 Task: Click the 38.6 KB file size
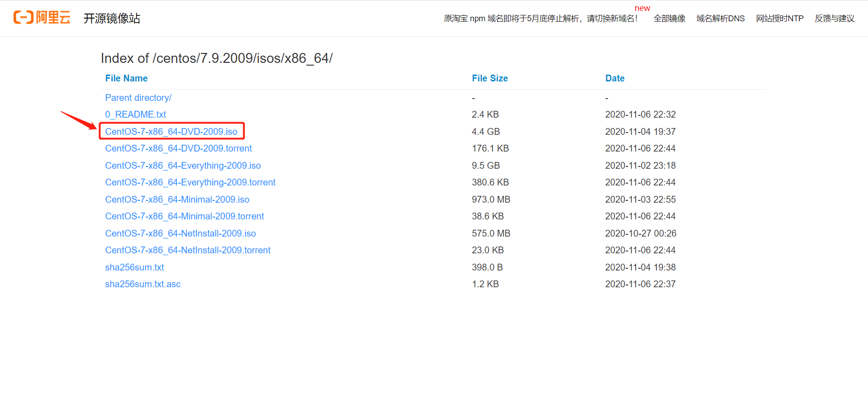pos(488,216)
